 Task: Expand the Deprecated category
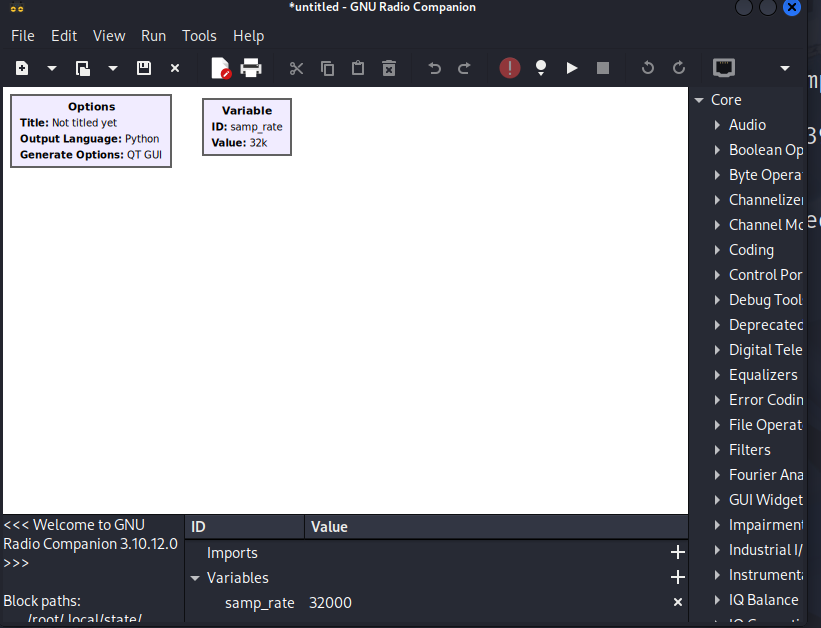pos(717,325)
